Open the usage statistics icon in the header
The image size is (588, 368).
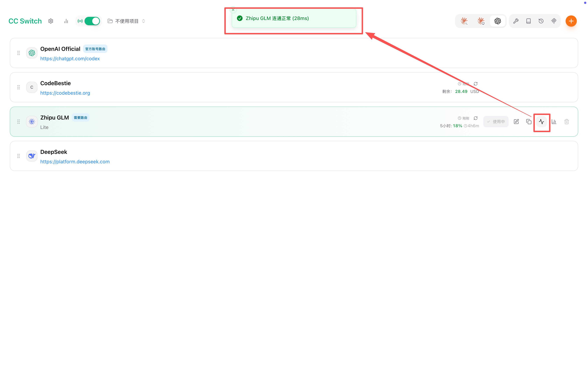[66, 21]
